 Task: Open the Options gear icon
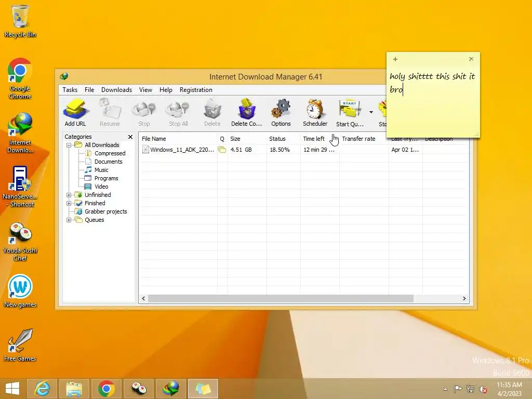tap(281, 112)
